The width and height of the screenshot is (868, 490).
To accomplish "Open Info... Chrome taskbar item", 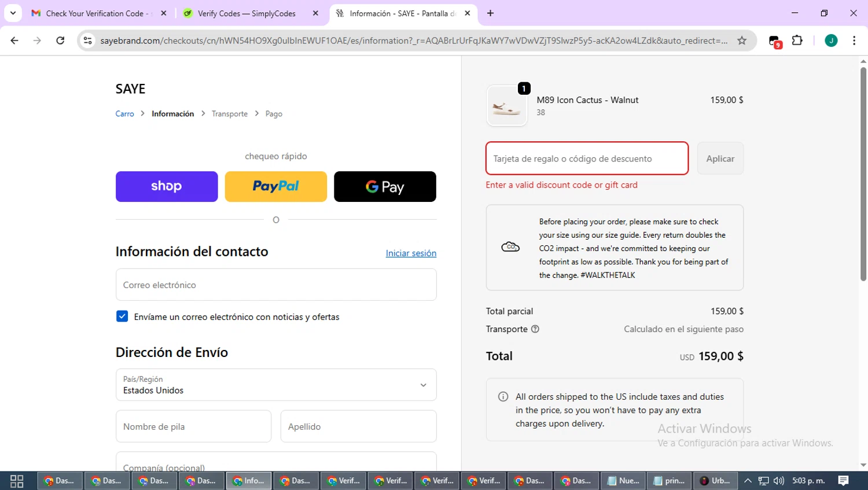I will (249, 481).
